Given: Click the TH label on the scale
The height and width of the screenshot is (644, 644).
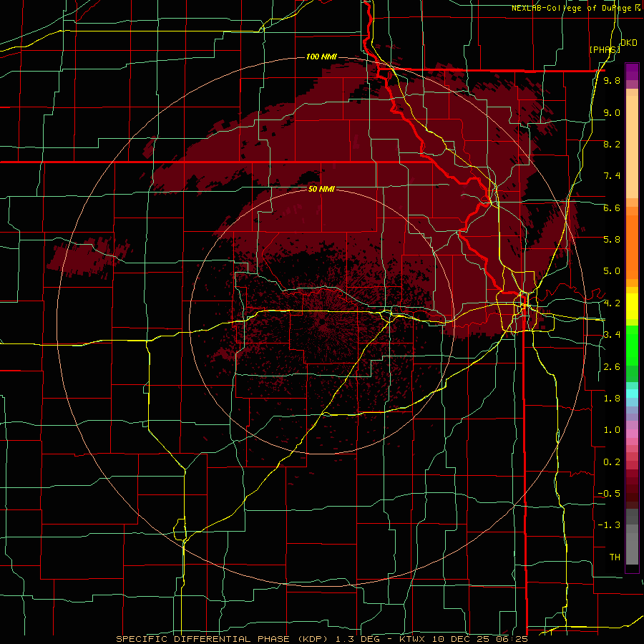Looking at the screenshot, I should tap(615, 557).
